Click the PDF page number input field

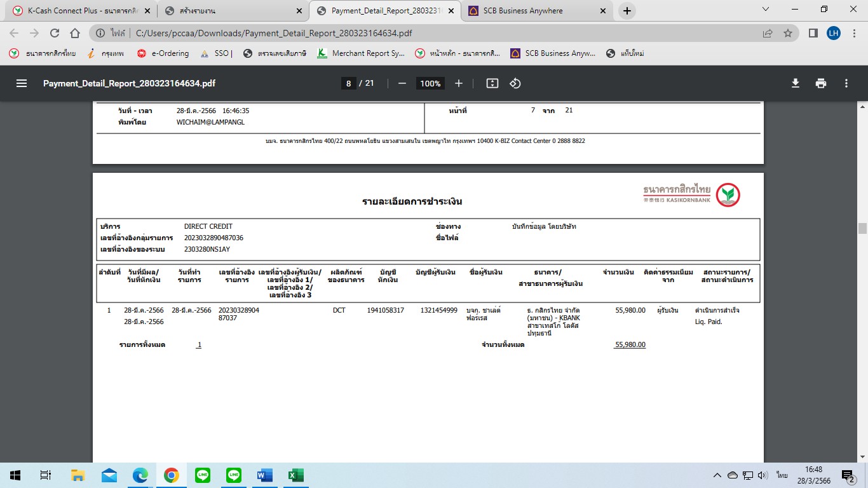click(x=348, y=83)
